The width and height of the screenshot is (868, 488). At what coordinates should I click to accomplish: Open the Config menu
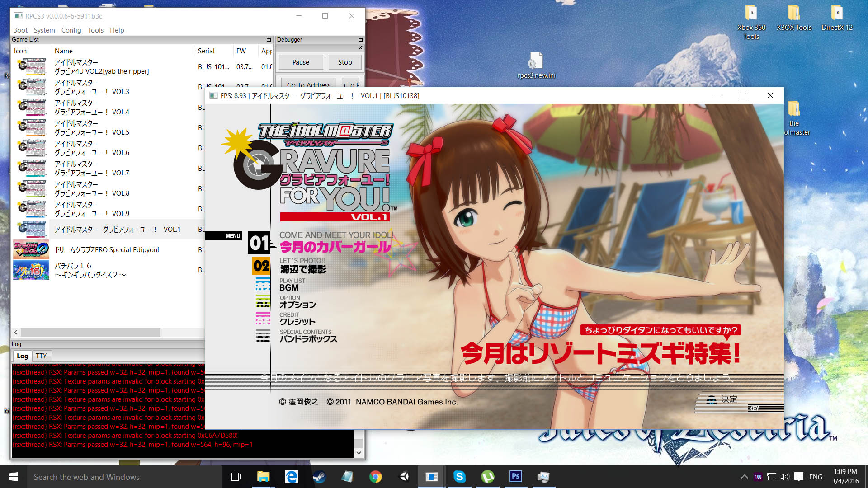71,30
